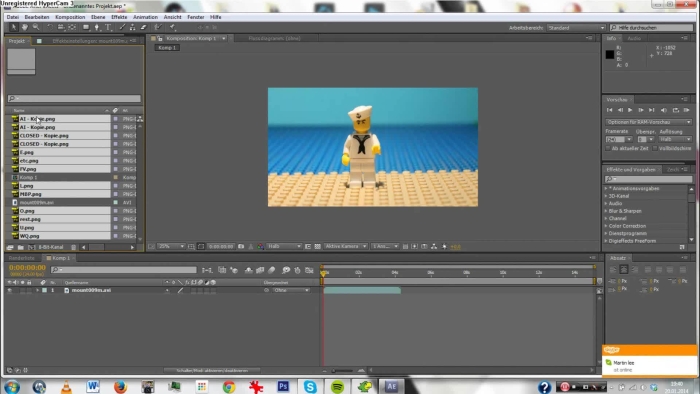Toggle mask visibility button in viewer
This screenshot has width=700, height=394.
click(201, 246)
